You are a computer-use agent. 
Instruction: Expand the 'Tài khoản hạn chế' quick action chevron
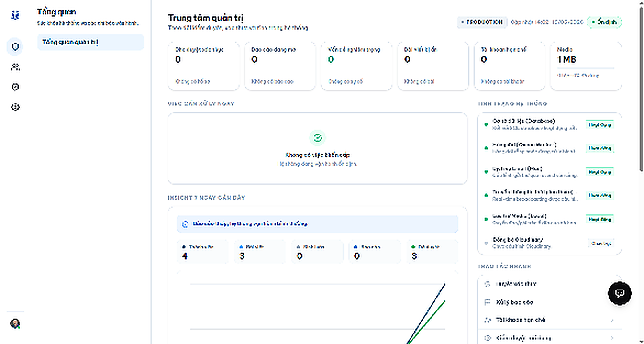pyautogui.click(x=612, y=320)
